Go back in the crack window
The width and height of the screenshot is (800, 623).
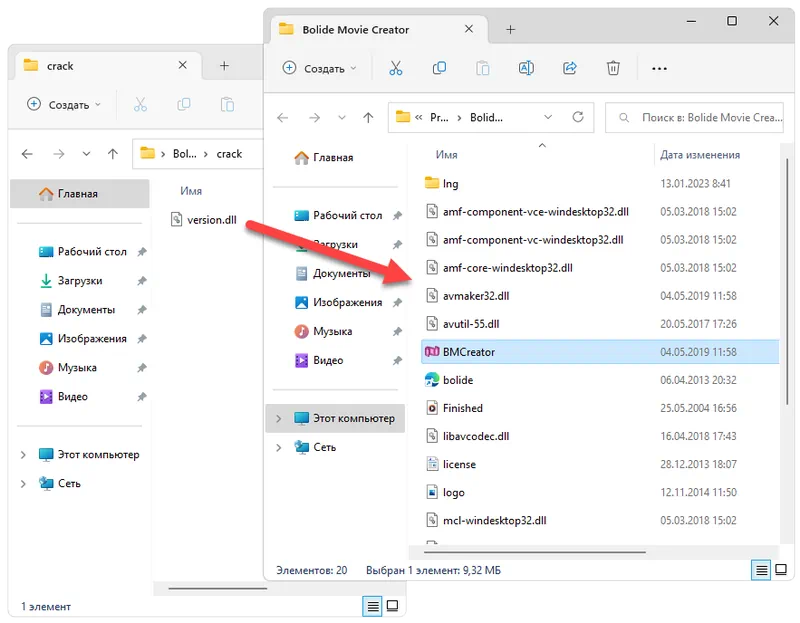point(28,154)
